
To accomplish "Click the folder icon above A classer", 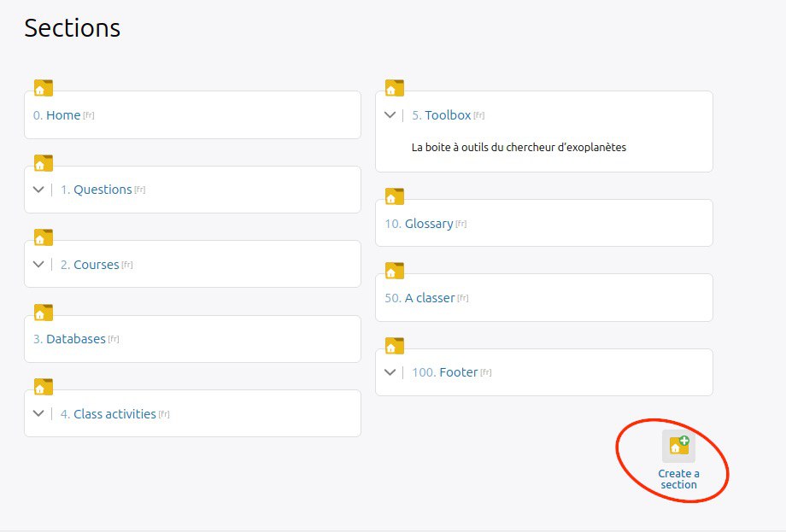I will click(395, 271).
